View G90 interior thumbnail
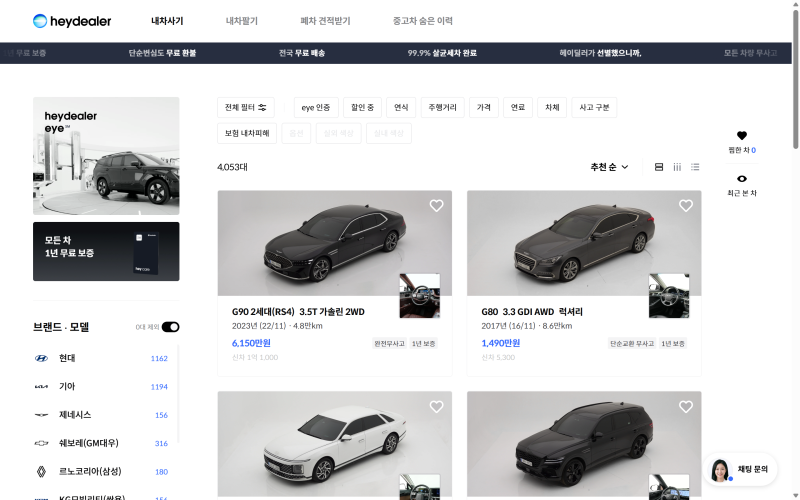This screenshot has width=800, height=500. 420,296
